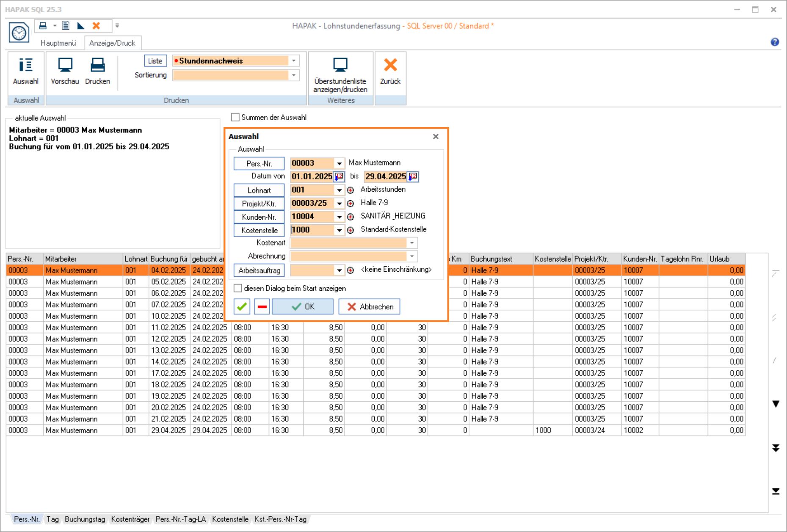Switch to the Hauptmenü ribbon tab
The height and width of the screenshot is (532, 787).
58,43
